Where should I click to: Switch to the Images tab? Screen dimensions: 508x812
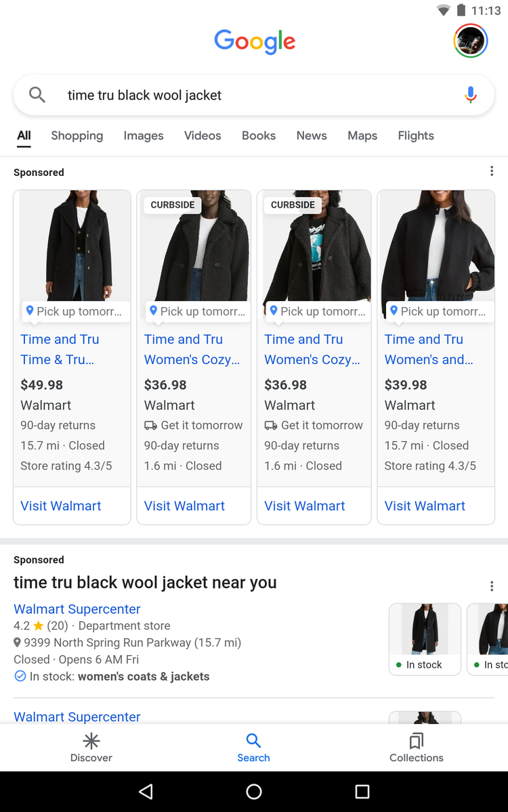point(144,136)
